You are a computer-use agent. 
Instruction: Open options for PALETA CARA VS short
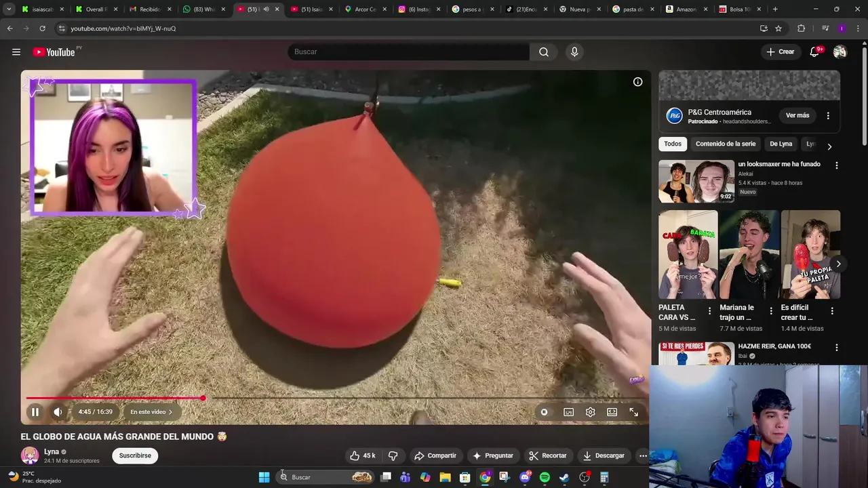click(x=710, y=311)
